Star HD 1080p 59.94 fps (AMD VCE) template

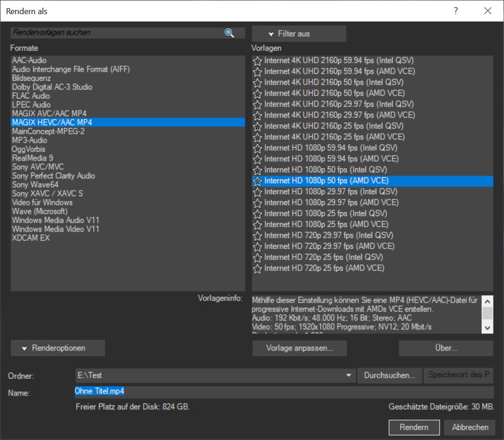pyautogui.click(x=257, y=159)
